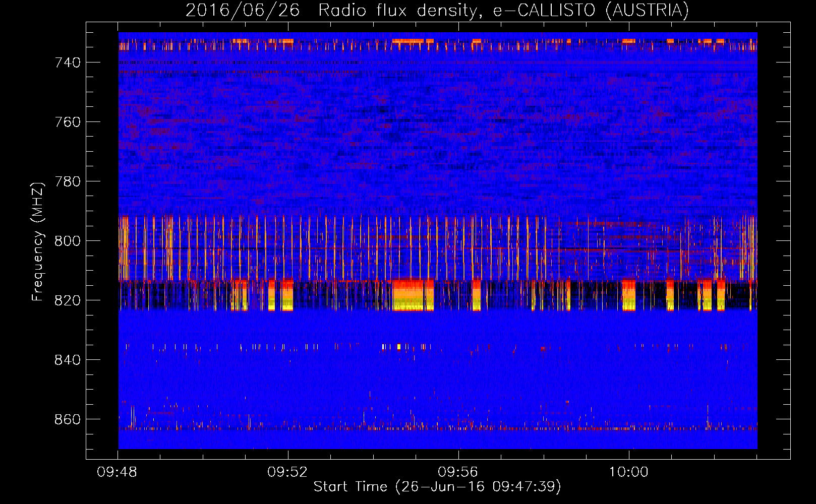Click the 09:48 time tick label
816x504 pixels.
pyautogui.click(x=118, y=472)
